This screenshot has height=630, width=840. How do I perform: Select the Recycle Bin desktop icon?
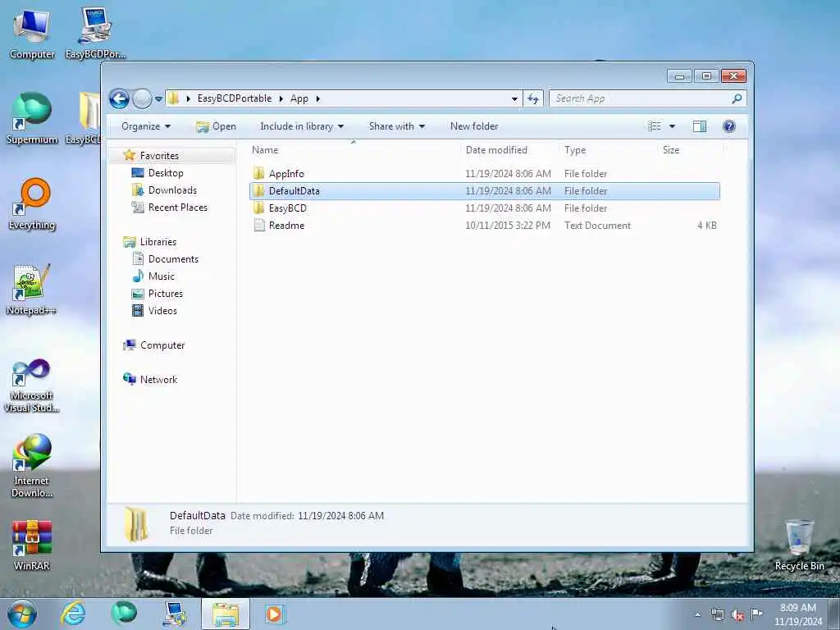tap(799, 546)
